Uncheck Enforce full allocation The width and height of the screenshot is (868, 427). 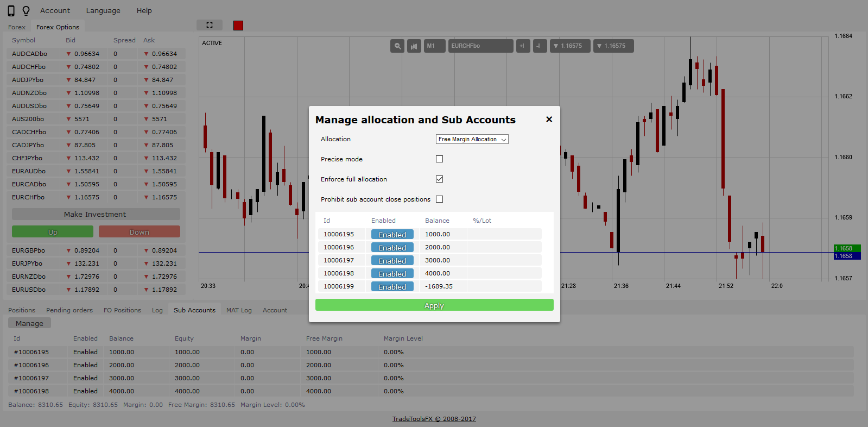(x=439, y=179)
